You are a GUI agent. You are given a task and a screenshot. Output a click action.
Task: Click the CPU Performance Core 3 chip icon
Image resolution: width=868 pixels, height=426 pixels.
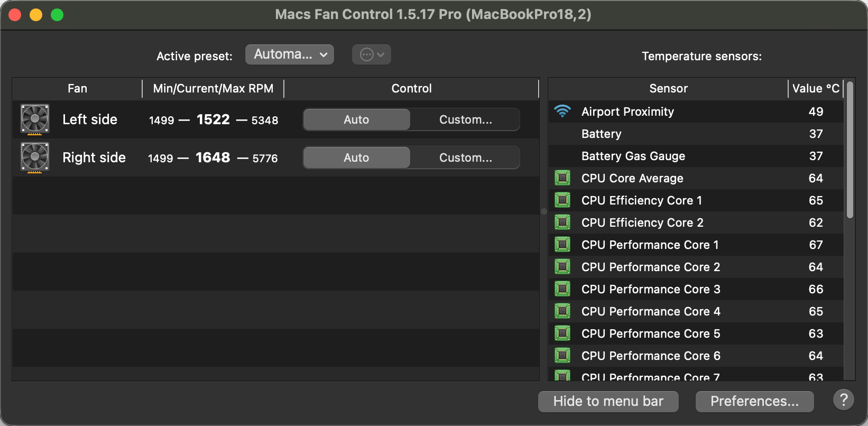[562, 289]
